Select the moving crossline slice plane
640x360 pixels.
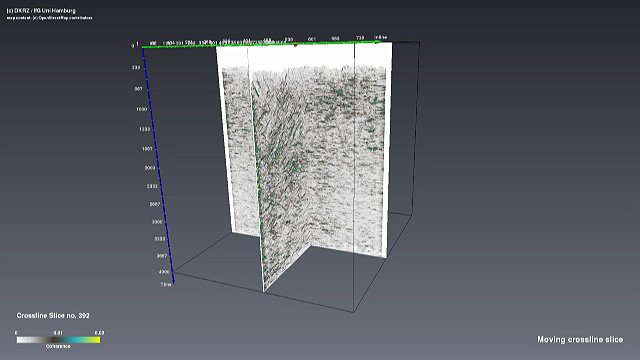click(x=282, y=171)
